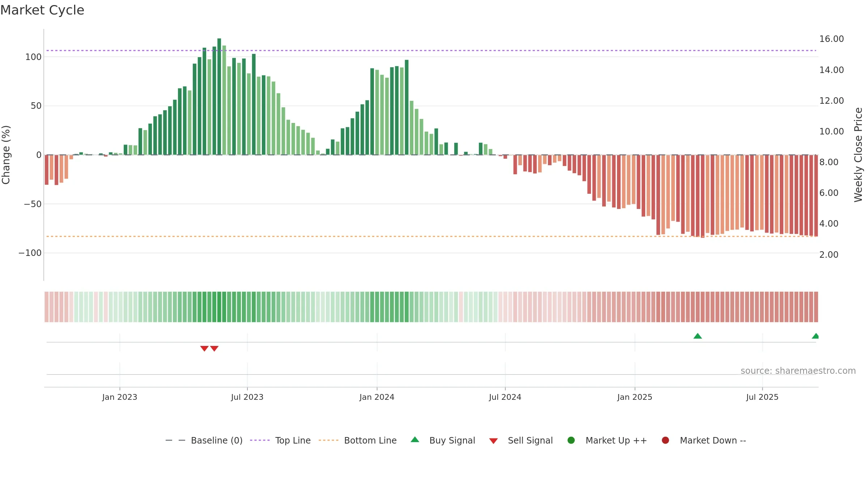868x488 pixels.
Task: Click the Jul 2023 axis label
Action: [x=247, y=397]
